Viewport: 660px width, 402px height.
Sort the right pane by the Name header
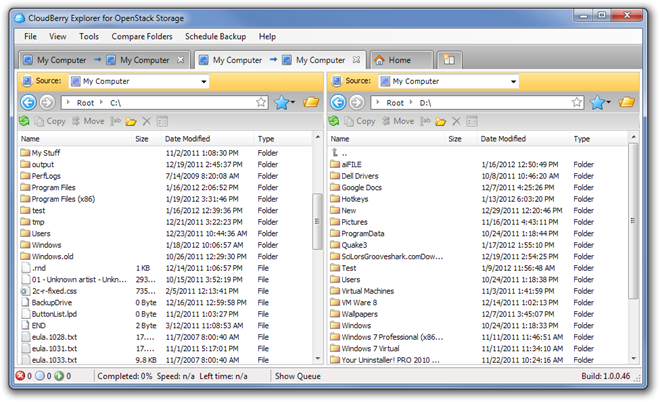pyautogui.click(x=386, y=138)
